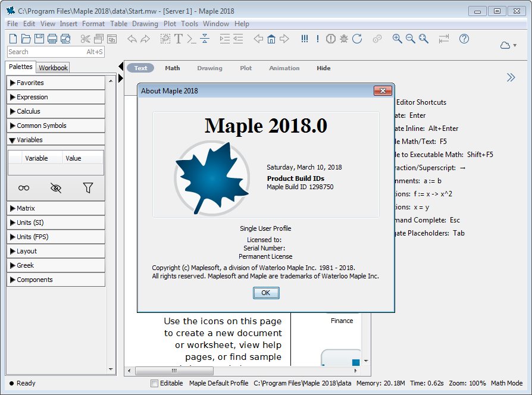Viewport: 532px width, 395px height.
Task: Click the filter funnel icon in the Variables palette
Action: click(x=88, y=187)
